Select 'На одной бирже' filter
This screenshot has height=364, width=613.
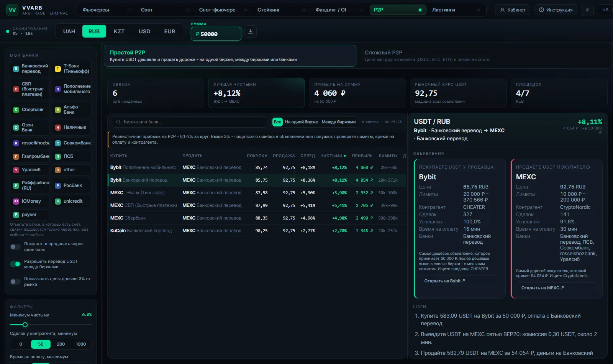coord(301,122)
